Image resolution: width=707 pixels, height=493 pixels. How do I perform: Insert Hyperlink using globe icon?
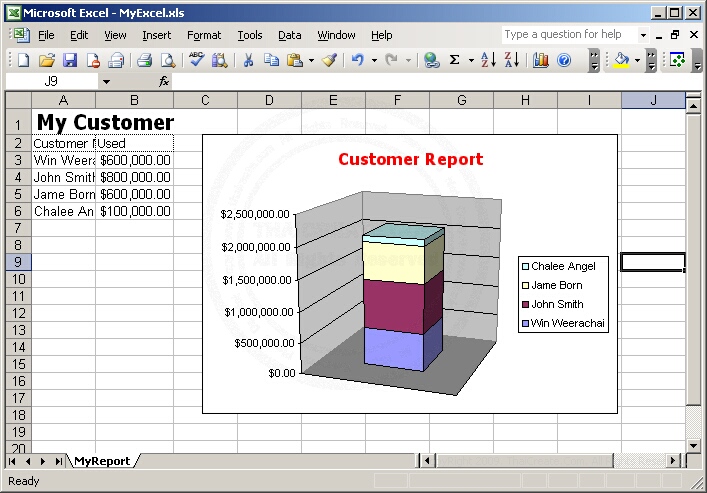432,60
